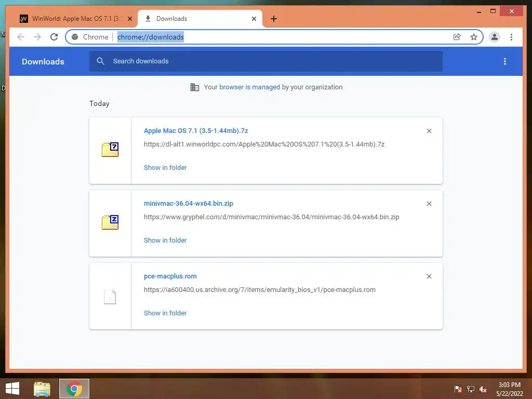Click the winworldpc.com download URL text
The image size is (532, 399).
point(264,144)
